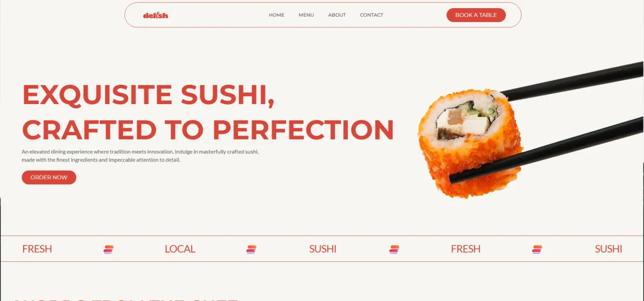Open the ABOUT page link
644x301 pixels.
click(x=337, y=15)
